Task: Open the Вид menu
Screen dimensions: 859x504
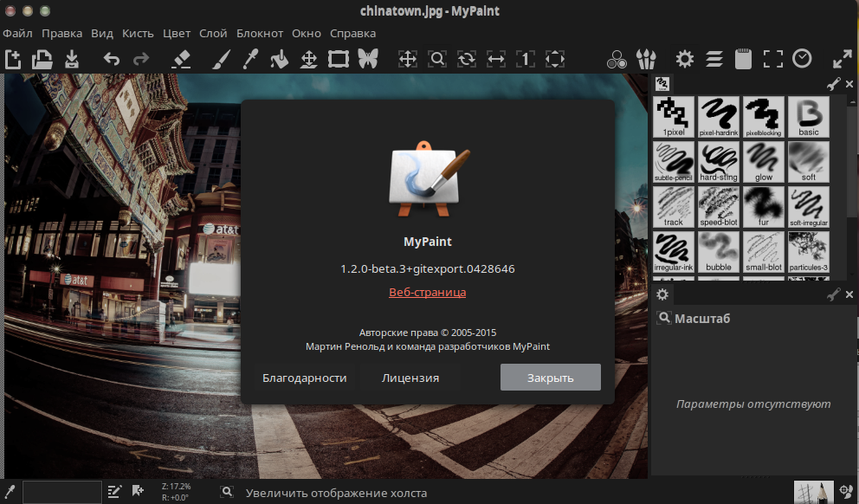Action: 102,34
